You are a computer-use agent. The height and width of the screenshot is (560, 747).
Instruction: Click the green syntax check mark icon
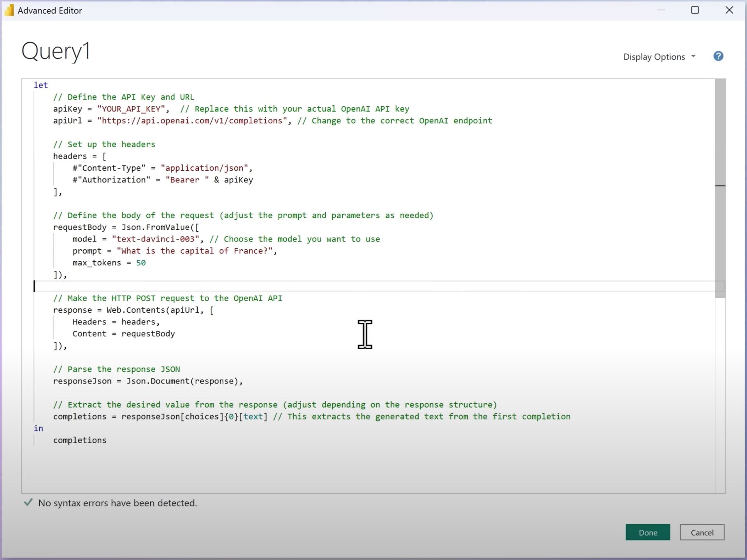[x=28, y=502]
